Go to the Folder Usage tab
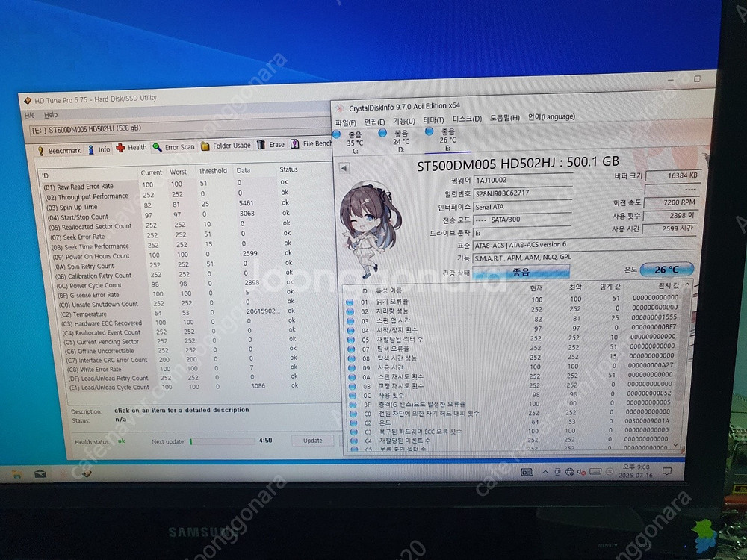 point(226,146)
